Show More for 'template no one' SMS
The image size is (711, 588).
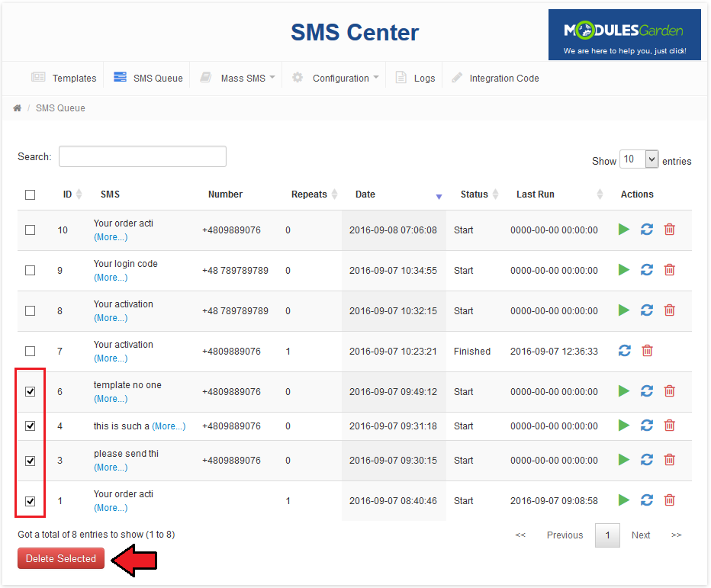point(111,399)
